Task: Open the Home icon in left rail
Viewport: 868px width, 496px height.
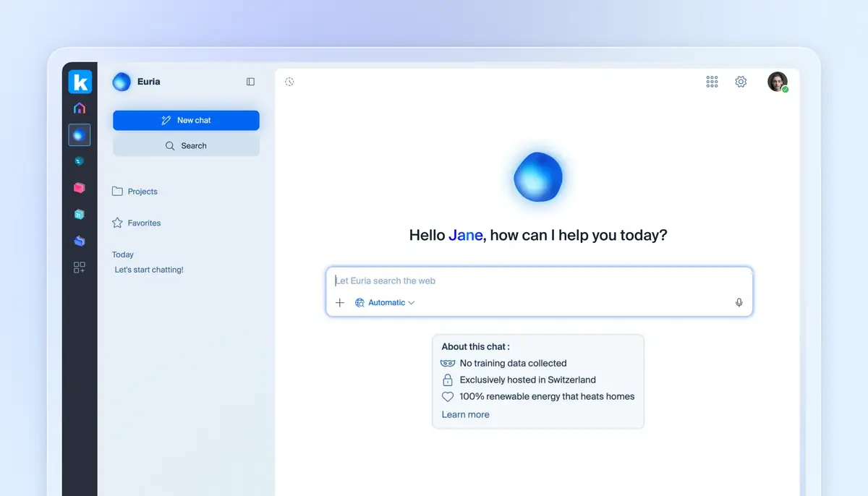Action: [x=80, y=108]
